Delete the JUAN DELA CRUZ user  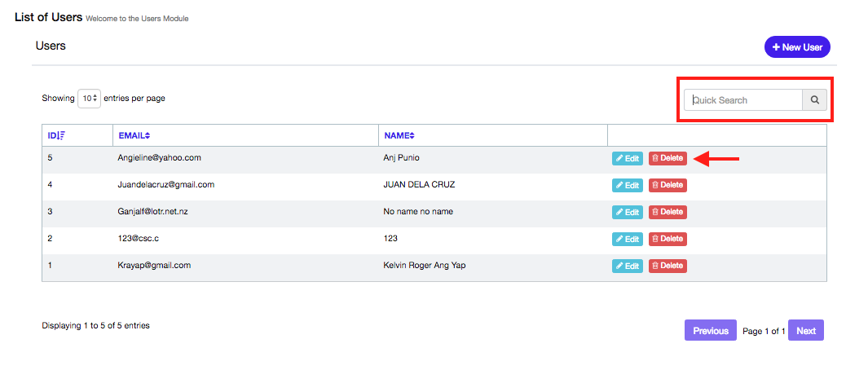click(x=668, y=185)
